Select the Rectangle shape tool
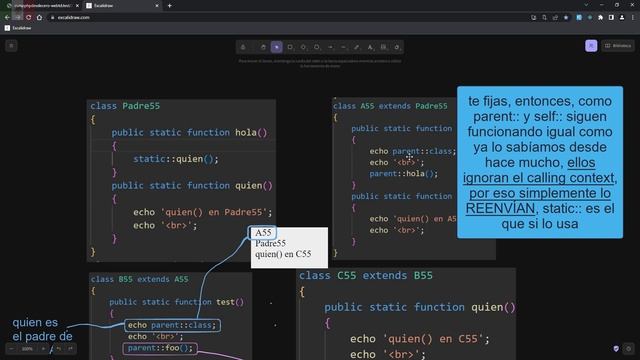The width and height of the screenshot is (640, 360). coord(290,47)
